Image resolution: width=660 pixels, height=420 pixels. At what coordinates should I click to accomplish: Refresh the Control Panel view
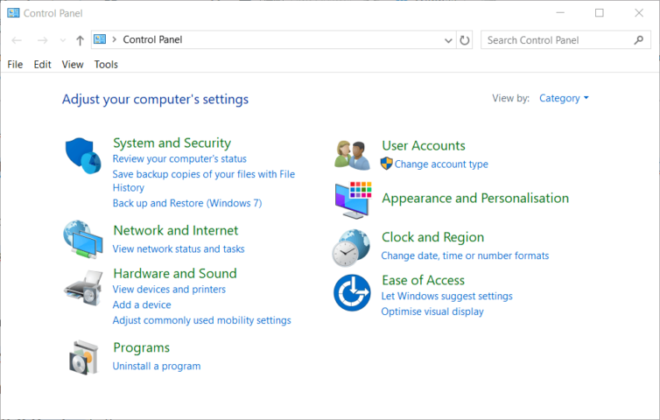[x=464, y=40]
